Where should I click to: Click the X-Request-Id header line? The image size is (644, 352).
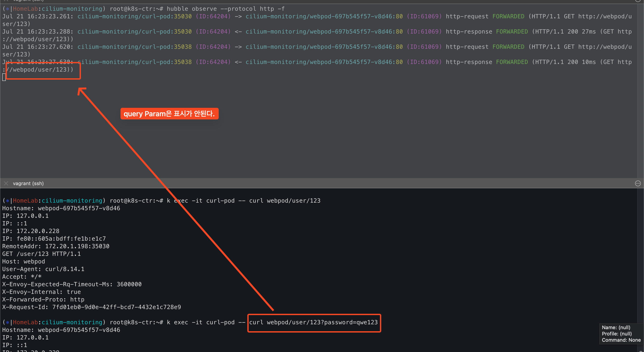pyautogui.click(x=91, y=307)
